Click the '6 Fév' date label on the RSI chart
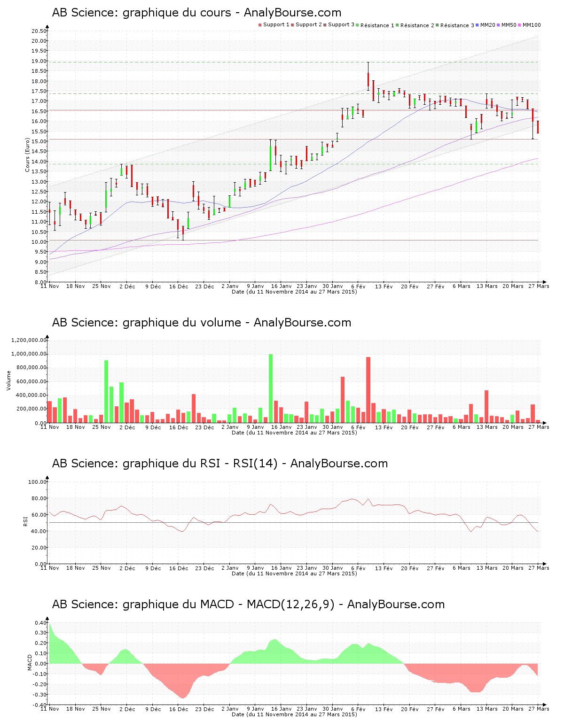 coord(358,568)
